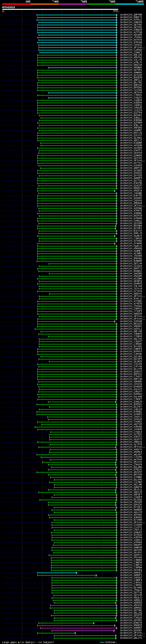Click label UniRef100_Q1NU23
The height and width of the screenshot is (644, 146).
(x=131, y=371)
